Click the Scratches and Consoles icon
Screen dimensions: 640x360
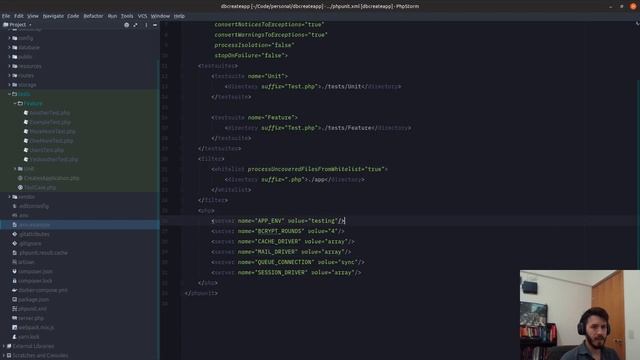[x=9, y=356]
